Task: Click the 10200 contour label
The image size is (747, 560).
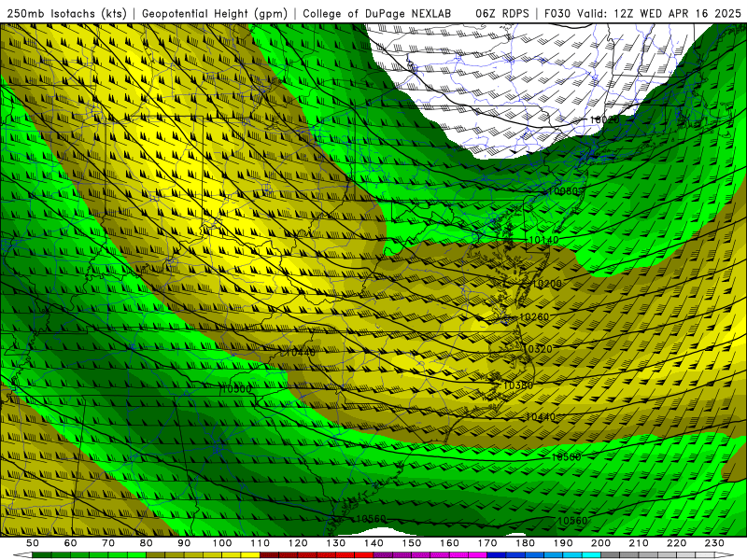Action: (x=547, y=284)
